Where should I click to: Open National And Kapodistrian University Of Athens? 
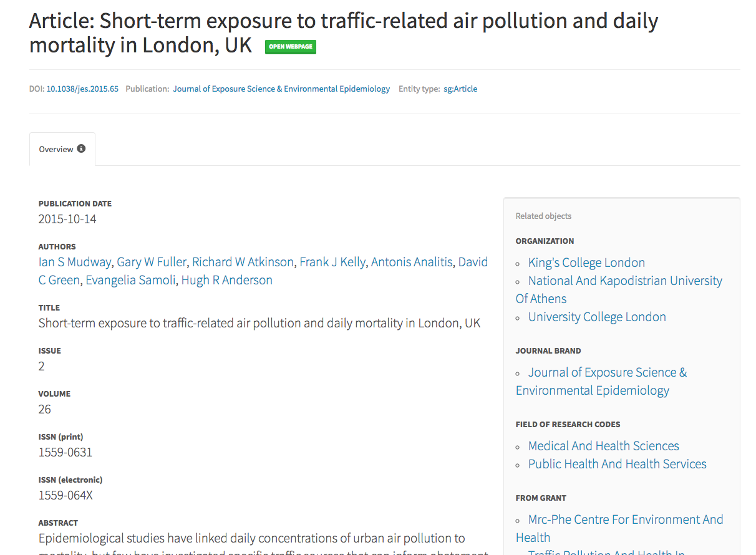coord(624,281)
